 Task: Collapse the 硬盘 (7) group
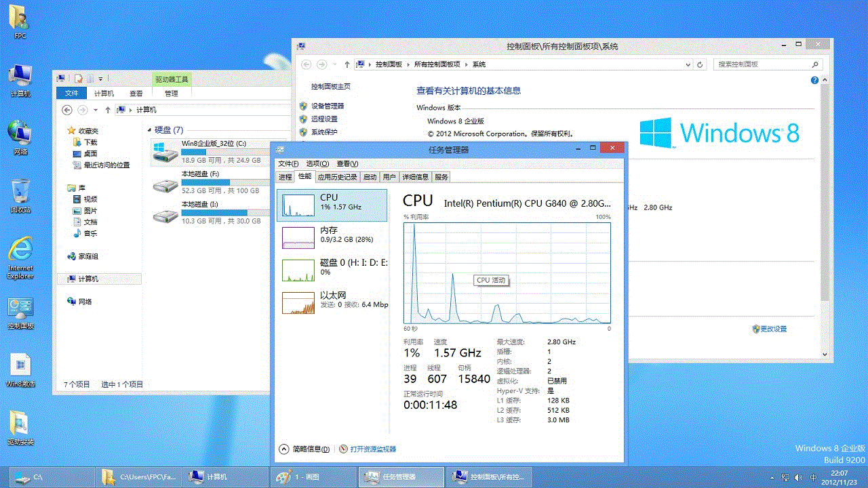click(x=149, y=129)
